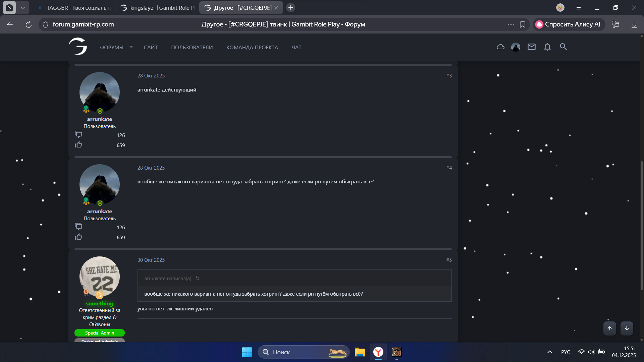Open the forum search magnifier icon
Image resolution: width=644 pixels, height=362 pixels.
(563, 47)
